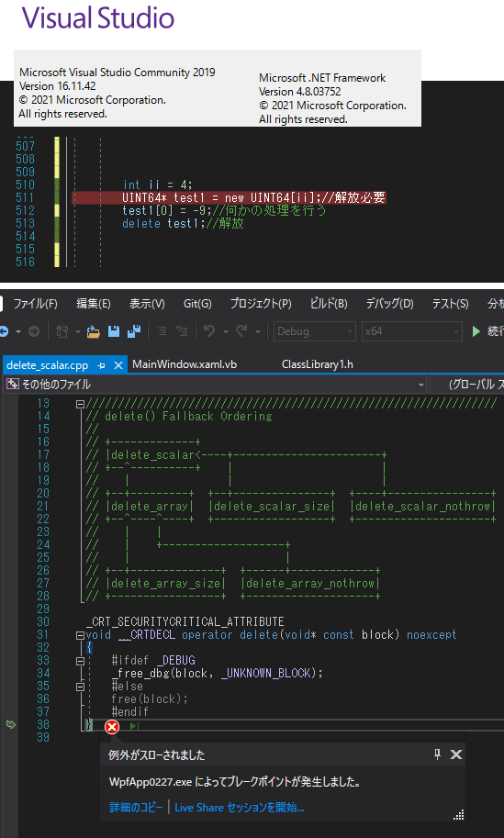Click the _CRT_SECURITYCRITICAL_ATTRIBUTE text on line 30
The height and width of the screenshot is (838, 504).
pos(185,621)
